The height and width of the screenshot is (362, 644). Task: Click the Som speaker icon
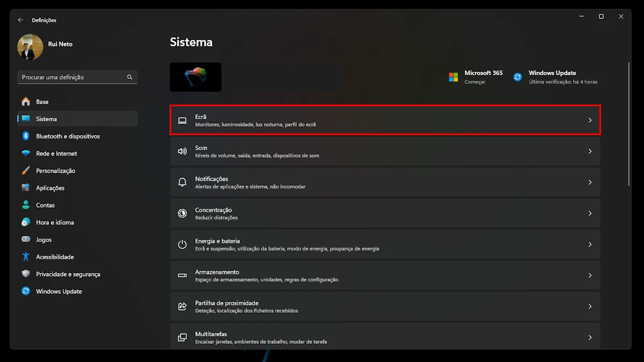tap(182, 151)
